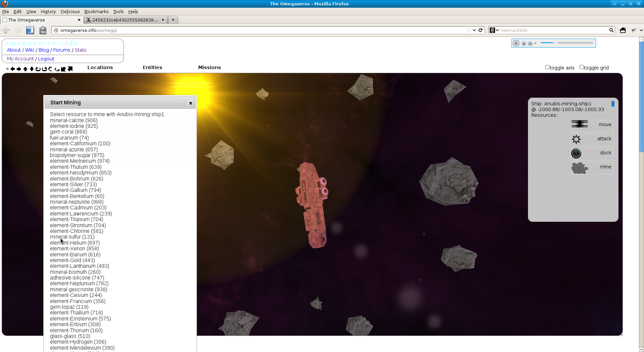
Task: Pan the view up with the up arrow icon
Action: pyautogui.click(x=25, y=69)
